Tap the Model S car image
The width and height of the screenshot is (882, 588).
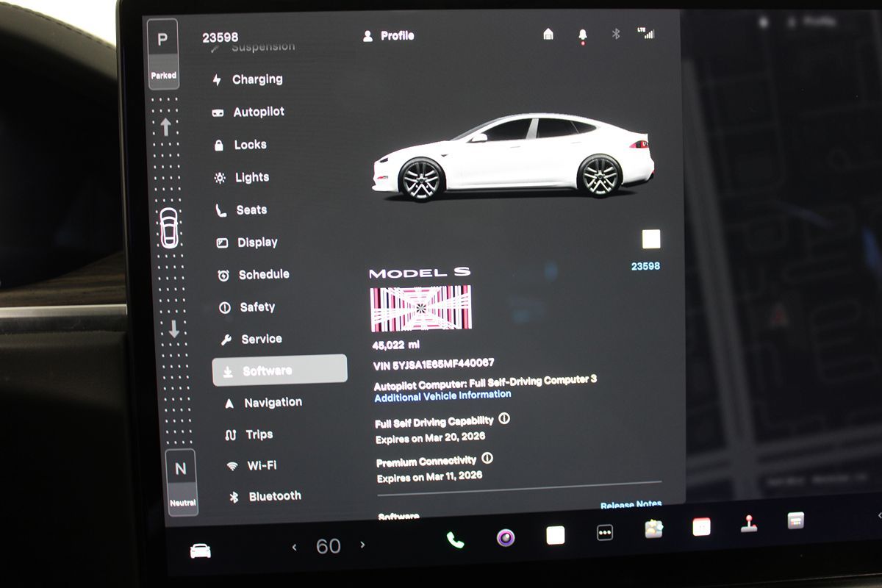513,157
